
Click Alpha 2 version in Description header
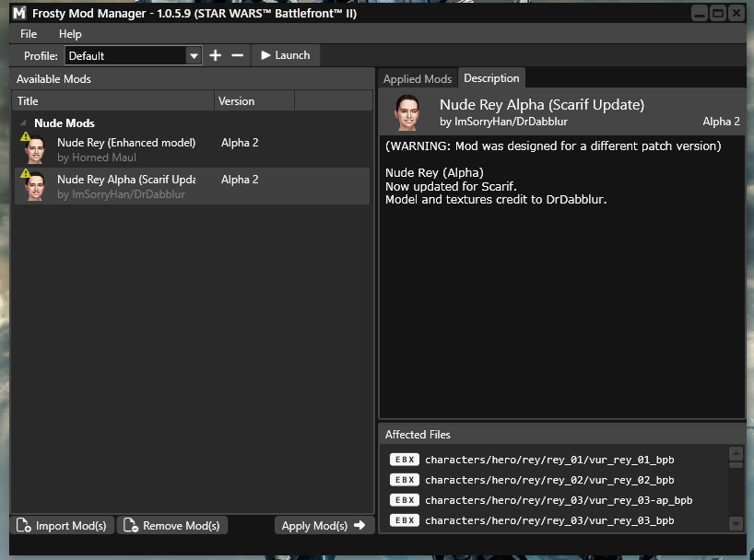pyautogui.click(x=722, y=122)
